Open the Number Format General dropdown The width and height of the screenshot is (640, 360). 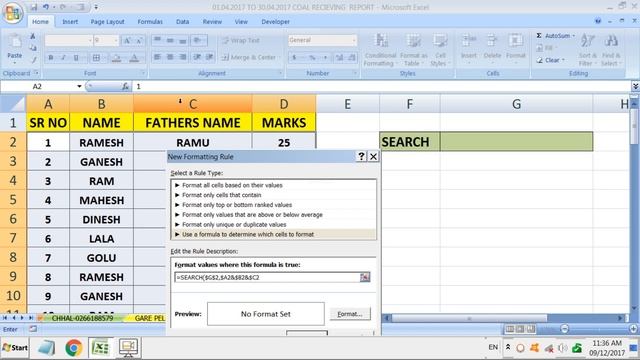[353, 40]
